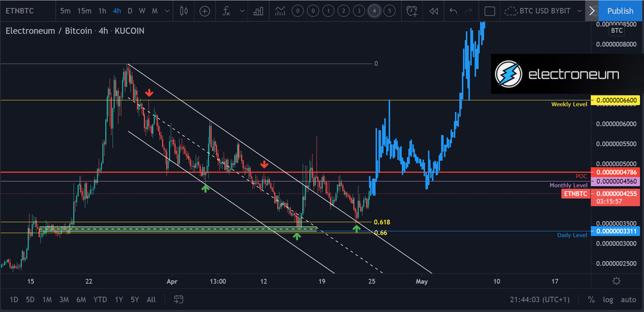The image size is (644, 312).
Task: Click the 0.66 Fibonacci level label
Action: 380,233
